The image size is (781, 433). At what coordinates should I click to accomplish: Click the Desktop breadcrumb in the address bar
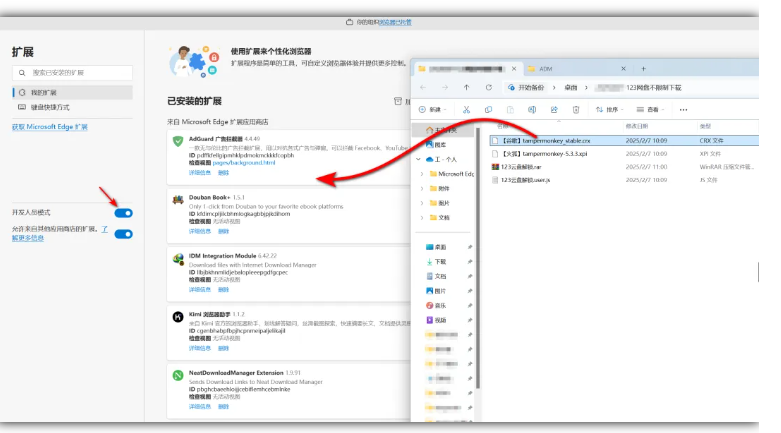click(x=571, y=88)
